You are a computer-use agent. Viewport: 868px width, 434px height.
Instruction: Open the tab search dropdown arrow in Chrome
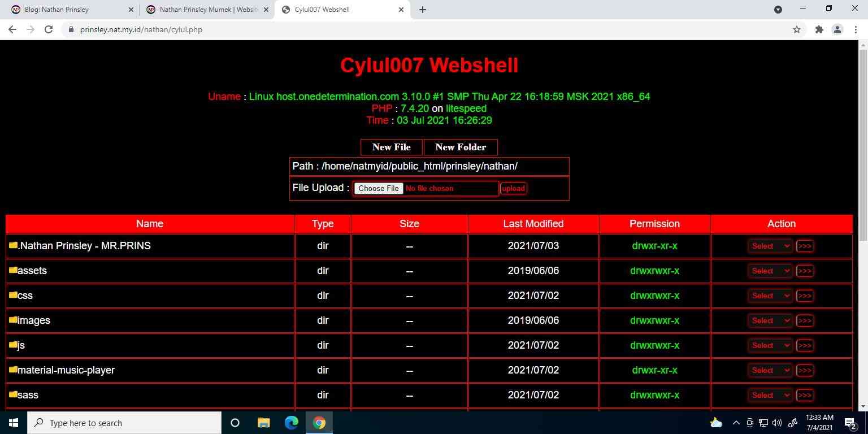[x=778, y=10]
